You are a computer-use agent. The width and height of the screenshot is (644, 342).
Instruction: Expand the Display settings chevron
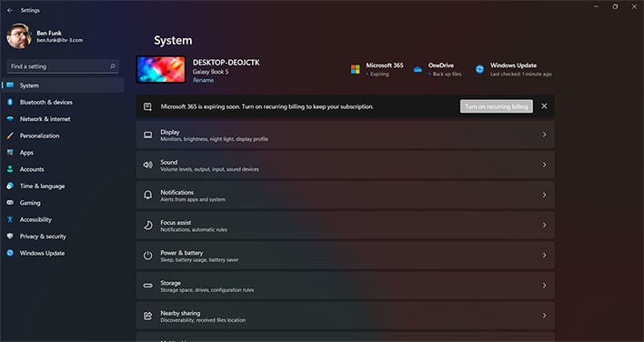pos(544,135)
